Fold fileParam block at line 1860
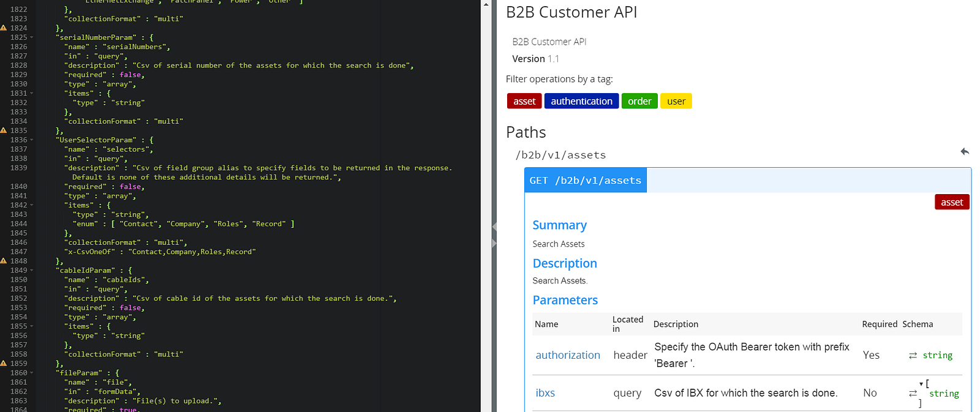980x412 pixels. coord(32,373)
